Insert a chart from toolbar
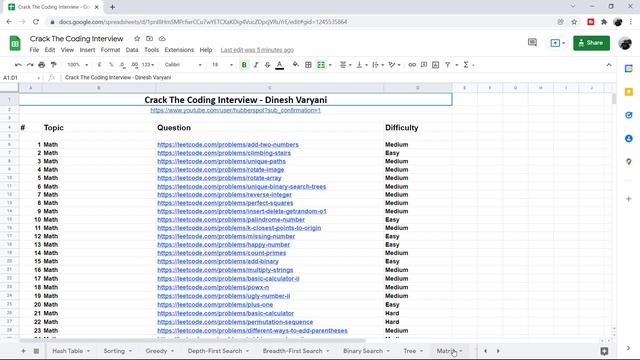 pos(436,65)
